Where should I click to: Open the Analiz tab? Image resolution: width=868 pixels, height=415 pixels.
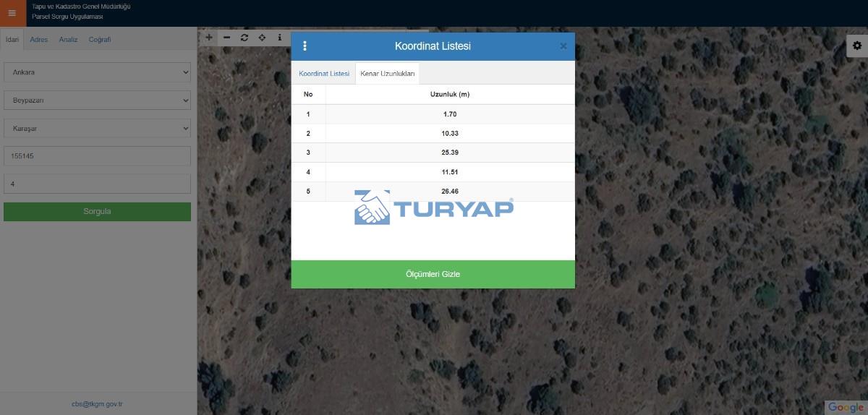point(68,40)
